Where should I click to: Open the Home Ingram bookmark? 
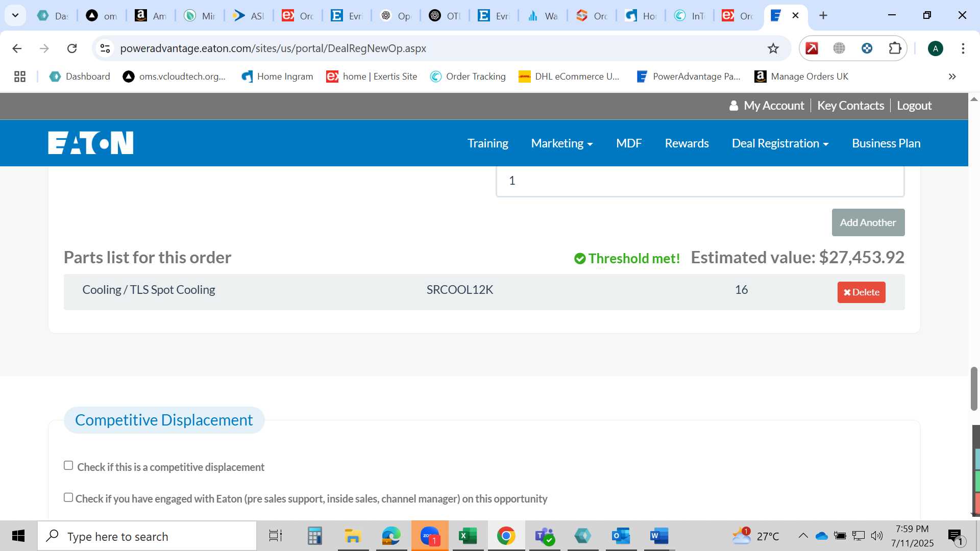click(x=277, y=77)
